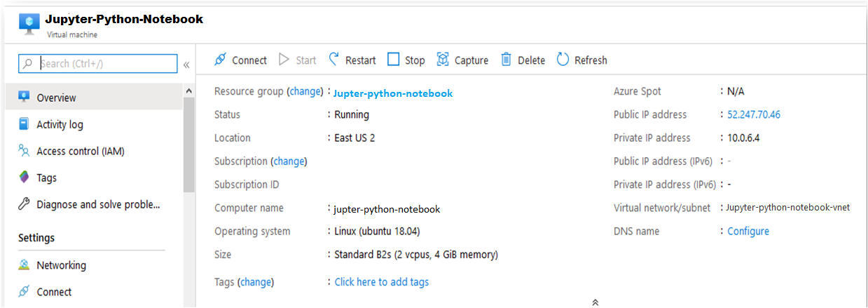The width and height of the screenshot is (868, 308).
Task: Click Configure link for DNS name
Action: pos(748,232)
